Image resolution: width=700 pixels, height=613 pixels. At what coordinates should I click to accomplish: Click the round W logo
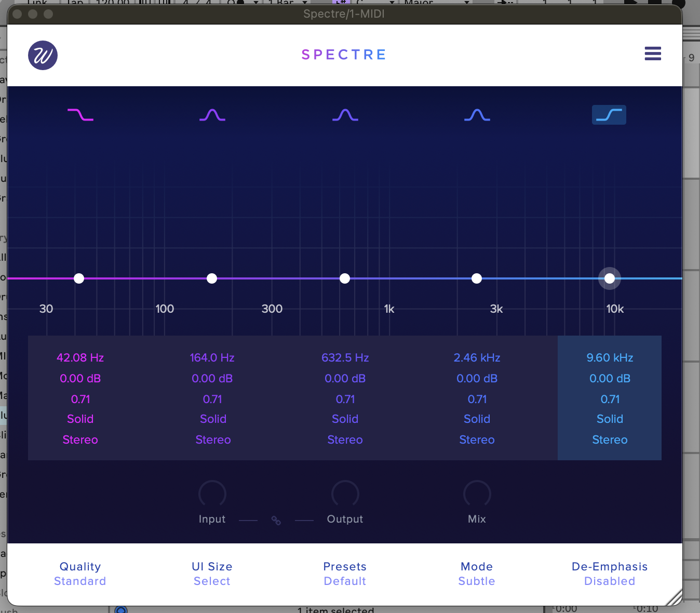click(x=43, y=55)
